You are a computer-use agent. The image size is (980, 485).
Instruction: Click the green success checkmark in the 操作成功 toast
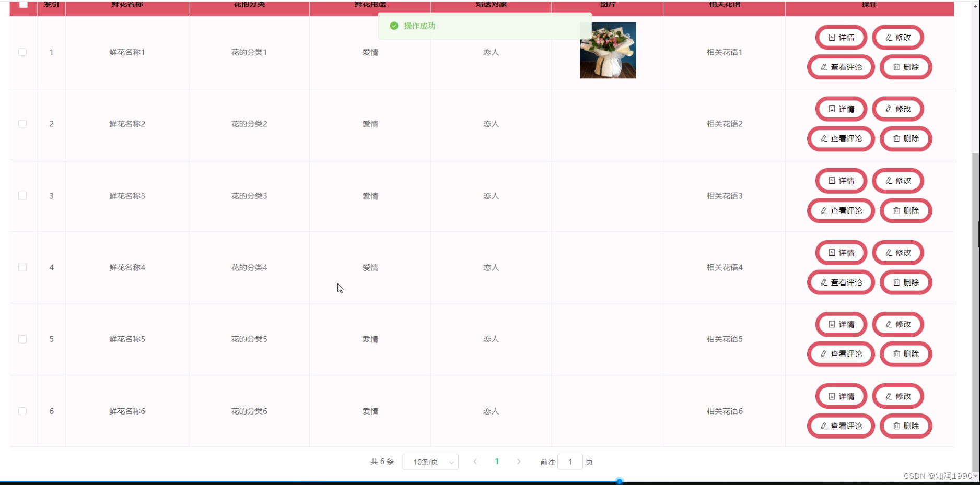pos(394,26)
